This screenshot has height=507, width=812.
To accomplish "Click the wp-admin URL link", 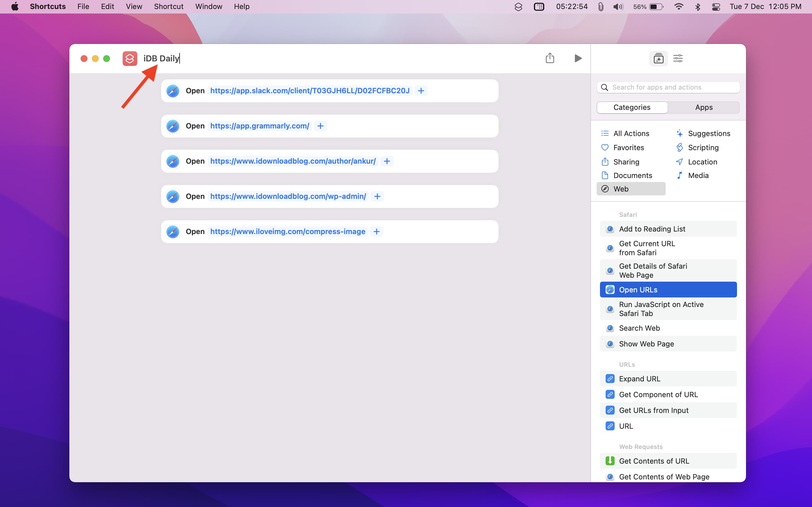I will [288, 196].
